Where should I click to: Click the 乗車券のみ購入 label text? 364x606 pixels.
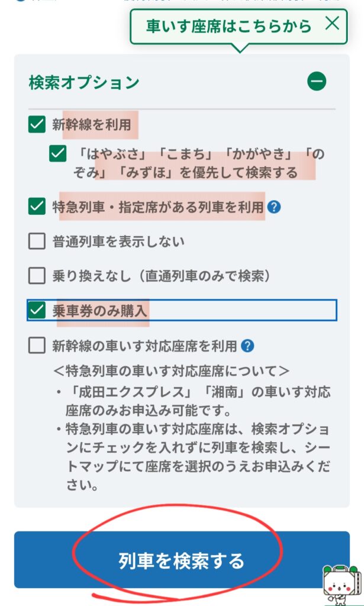point(99,310)
